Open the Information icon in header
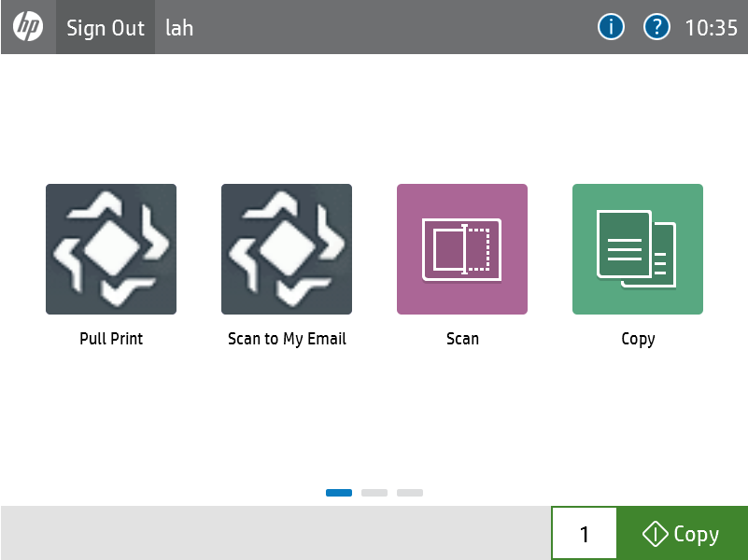This screenshot has height=560, width=748. (x=611, y=27)
